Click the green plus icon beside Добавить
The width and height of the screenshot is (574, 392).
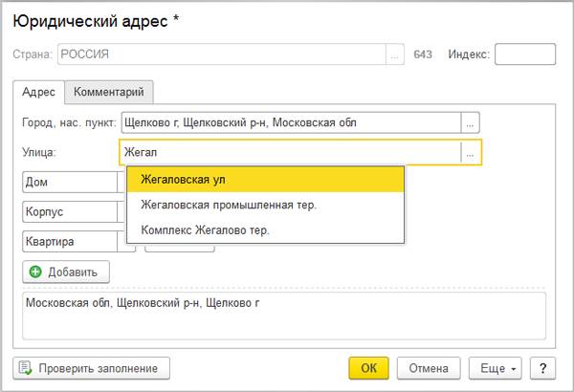tap(35, 272)
